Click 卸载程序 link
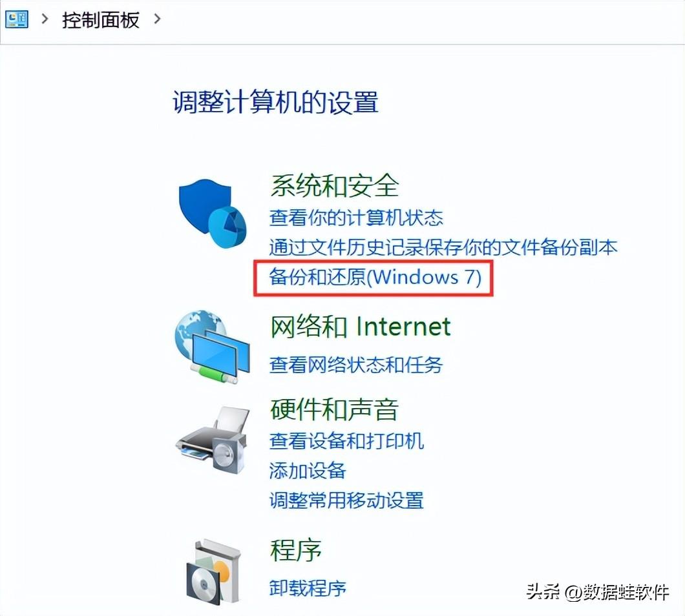 (x=308, y=588)
